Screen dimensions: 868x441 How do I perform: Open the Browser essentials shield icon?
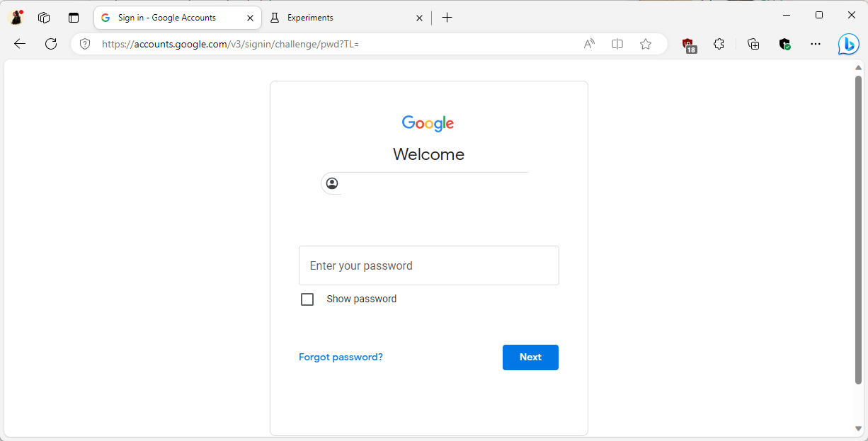tap(784, 44)
